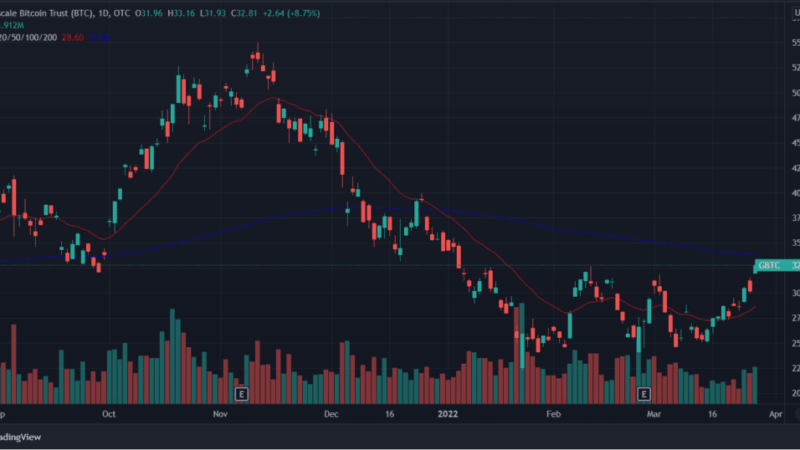The width and height of the screenshot is (800, 450).
Task: Click the earnings E marker near November
Action: (x=240, y=394)
